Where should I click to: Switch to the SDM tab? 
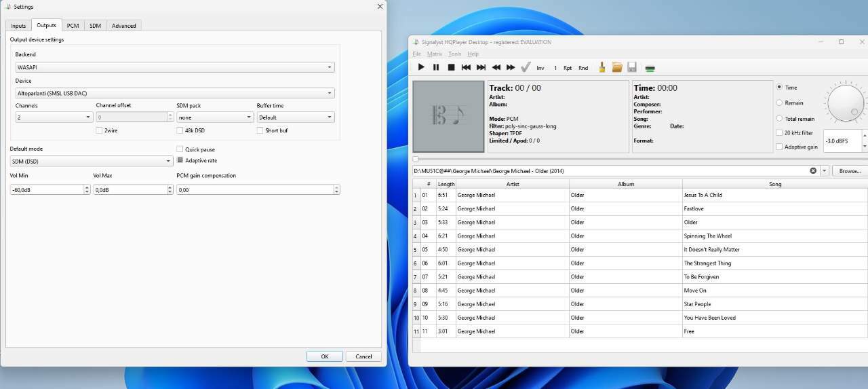point(95,26)
